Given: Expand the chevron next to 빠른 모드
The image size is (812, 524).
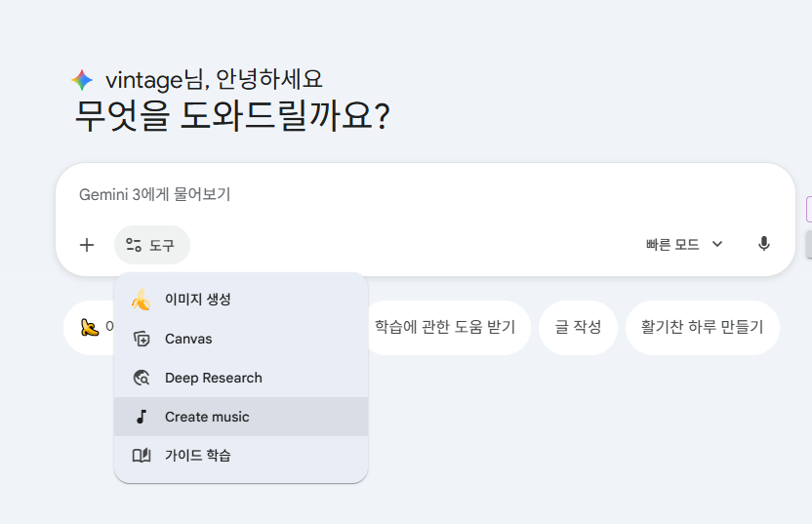Looking at the screenshot, I should (x=717, y=244).
